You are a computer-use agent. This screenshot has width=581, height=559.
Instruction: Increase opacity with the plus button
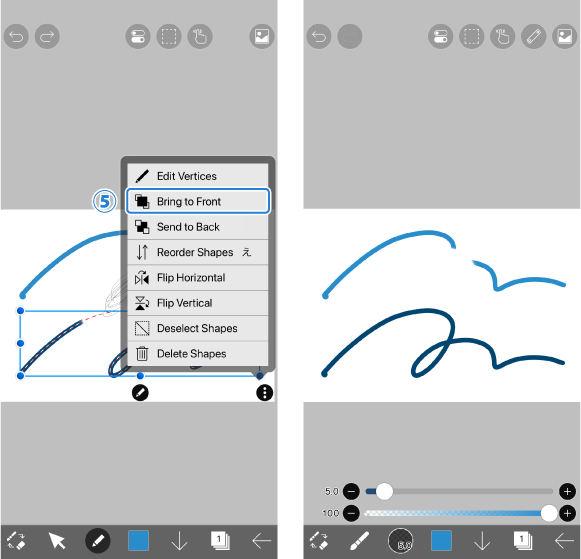tap(567, 513)
